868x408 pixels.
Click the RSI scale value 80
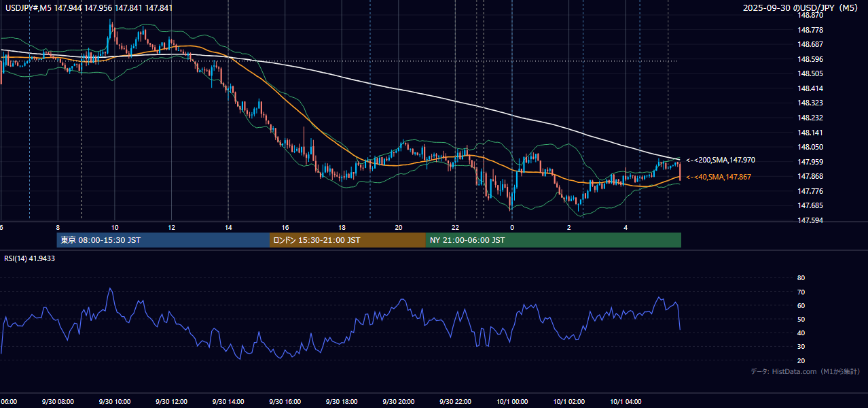[x=801, y=278]
